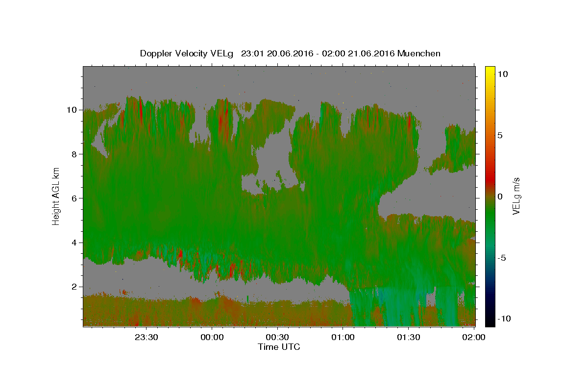This screenshot has width=588, height=392.
Task: Click the 02:00 time tick label
Action: pos(474,337)
